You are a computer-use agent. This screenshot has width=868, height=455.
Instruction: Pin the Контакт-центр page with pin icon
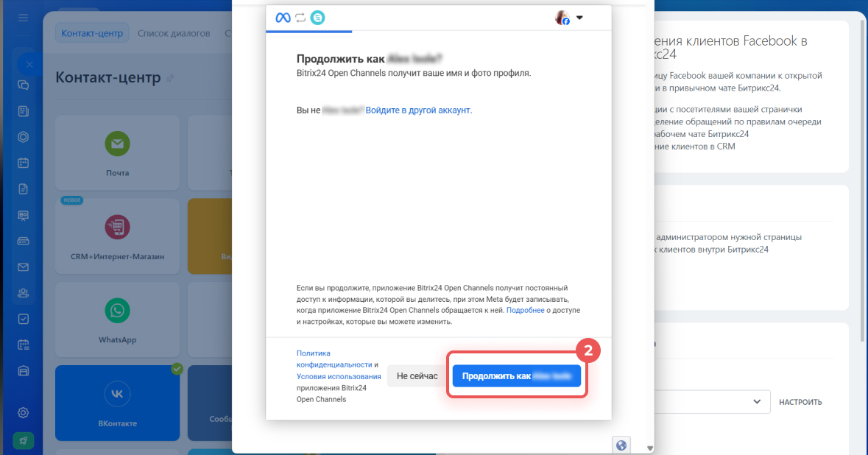[x=170, y=79]
